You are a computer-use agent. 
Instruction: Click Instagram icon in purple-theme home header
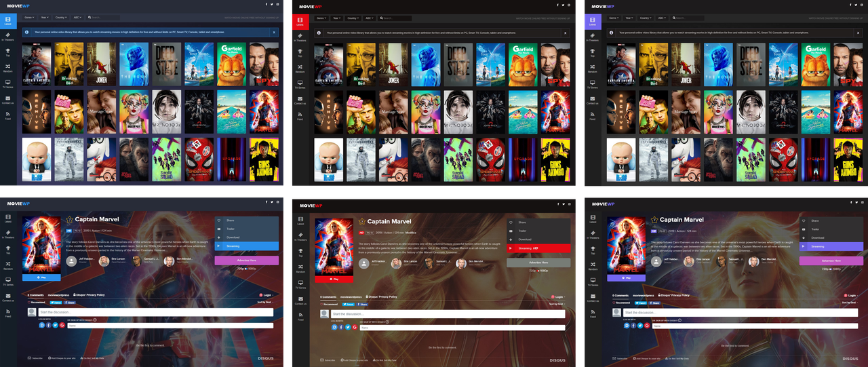click(863, 5)
